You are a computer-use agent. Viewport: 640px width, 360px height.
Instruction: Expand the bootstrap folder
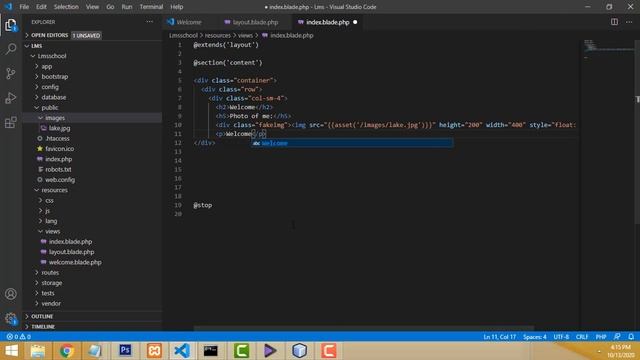(x=93, y=76)
